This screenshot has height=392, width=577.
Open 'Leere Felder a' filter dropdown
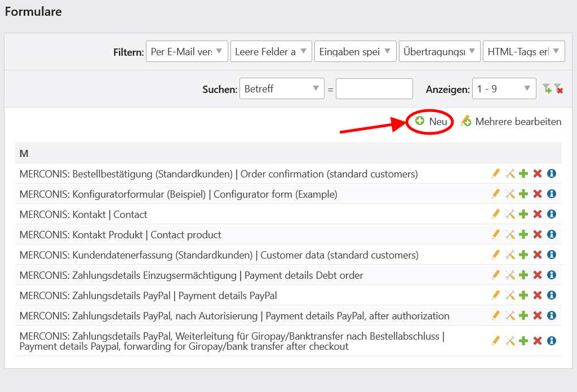pos(271,51)
